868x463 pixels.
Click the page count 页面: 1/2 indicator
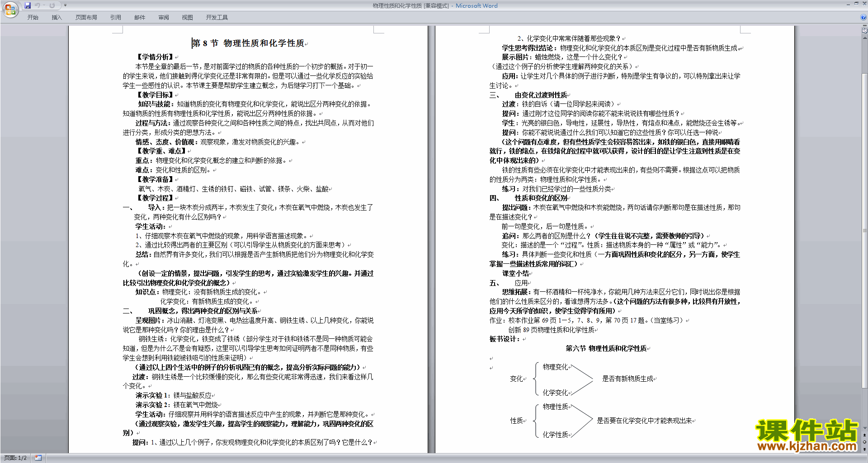[x=15, y=458]
